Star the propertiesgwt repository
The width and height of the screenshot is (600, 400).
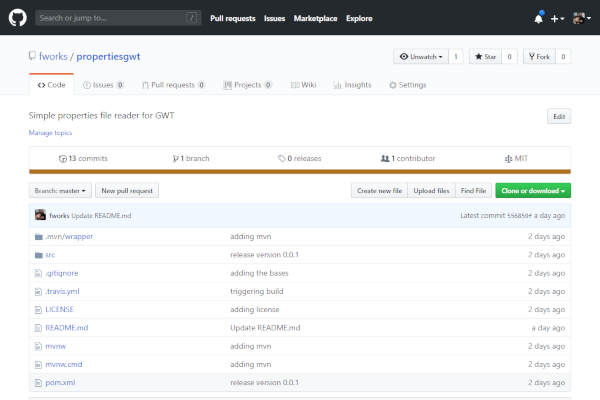click(486, 57)
